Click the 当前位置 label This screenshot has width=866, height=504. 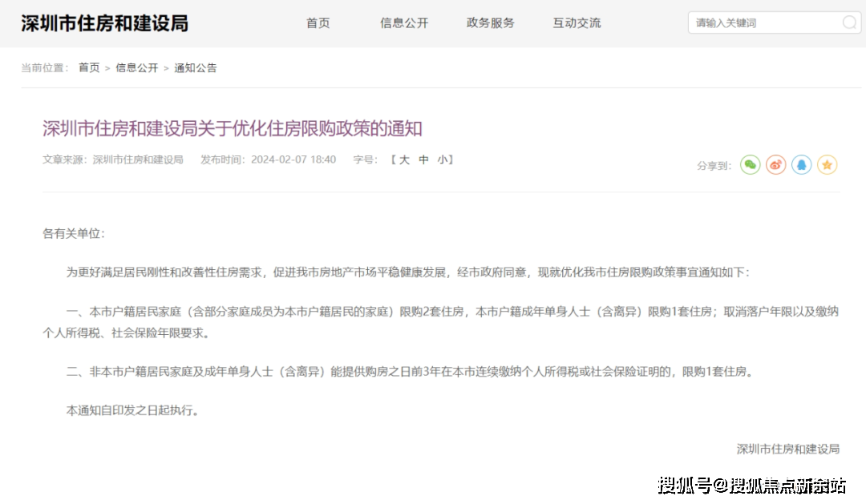tap(45, 68)
